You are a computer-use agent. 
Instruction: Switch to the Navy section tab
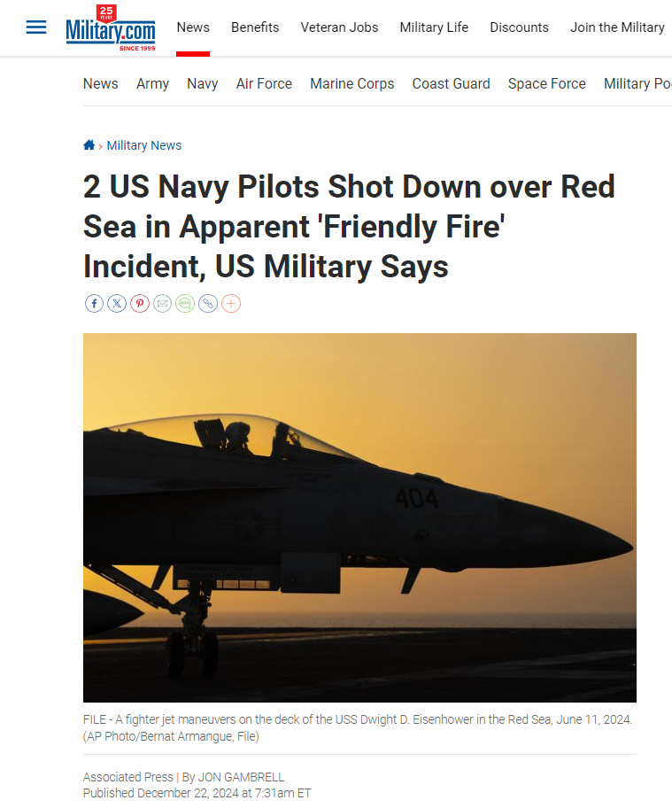[203, 83]
